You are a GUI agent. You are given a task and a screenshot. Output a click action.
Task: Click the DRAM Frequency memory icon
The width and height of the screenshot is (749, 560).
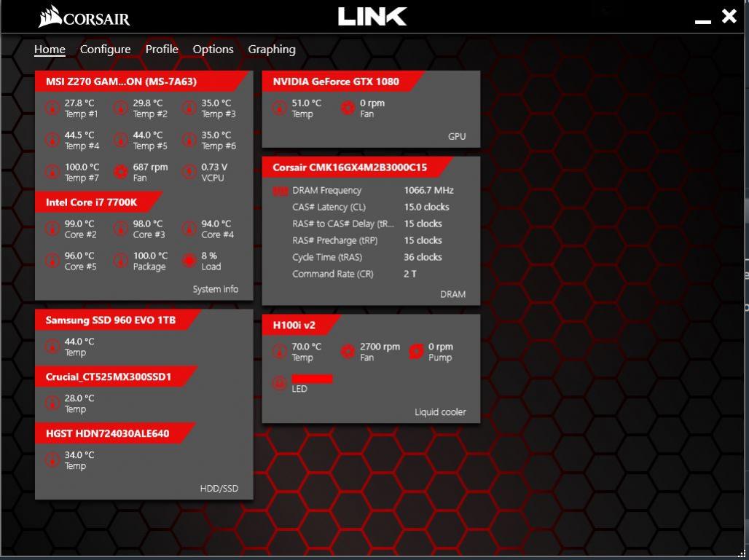click(x=281, y=191)
